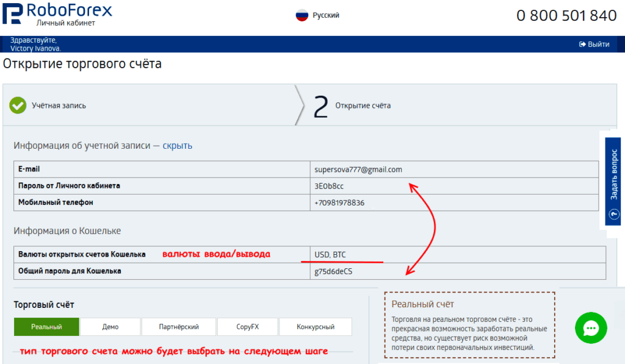
Task: Select the CopyFX account tab
Action: [x=247, y=326]
